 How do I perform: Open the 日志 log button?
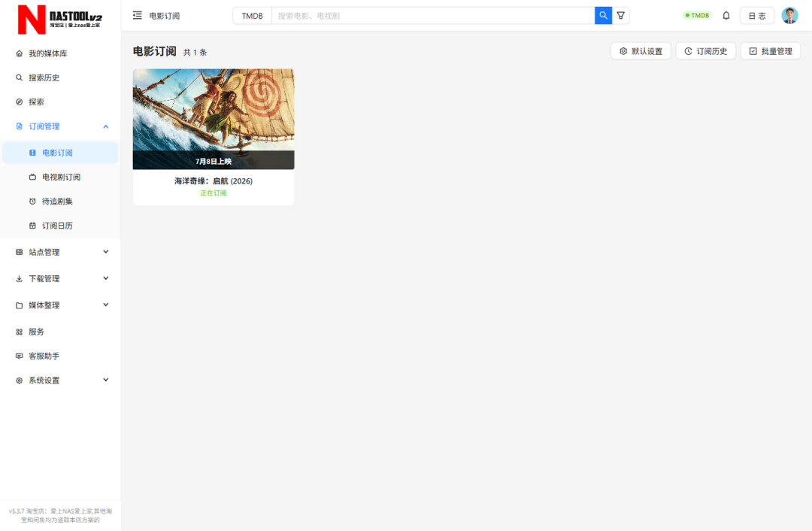point(756,16)
